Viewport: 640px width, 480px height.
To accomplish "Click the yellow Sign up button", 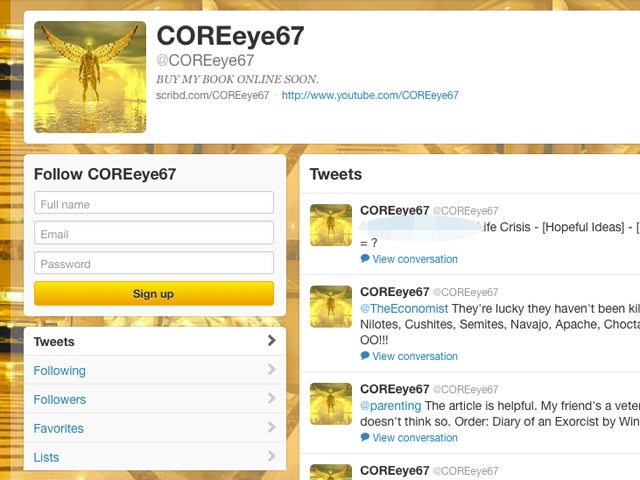I will click(154, 293).
